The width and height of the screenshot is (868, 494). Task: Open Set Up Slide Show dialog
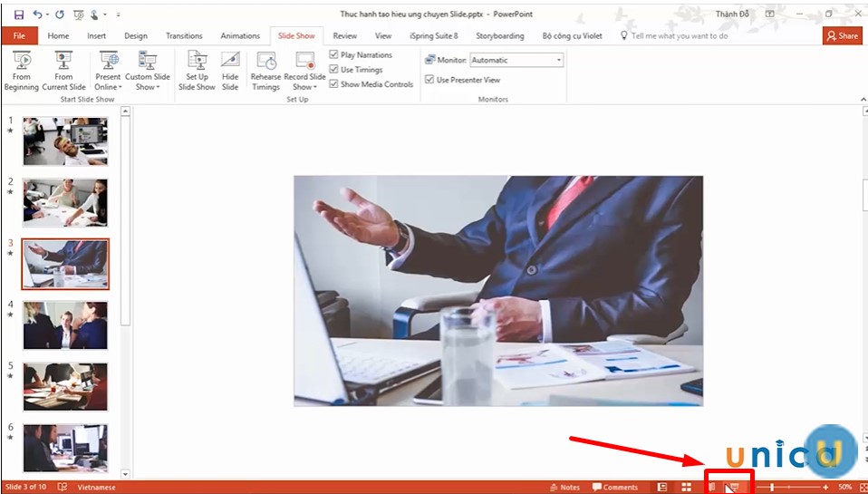(197, 71)
